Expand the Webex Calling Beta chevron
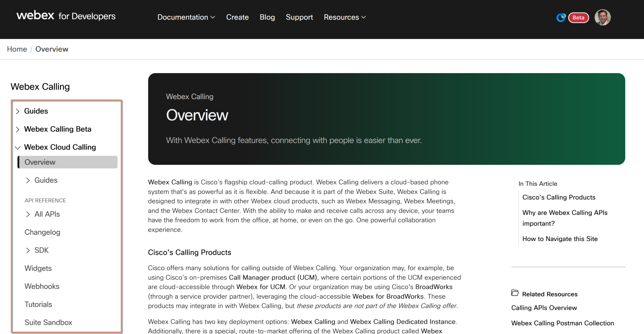 [x=18, y=129]
